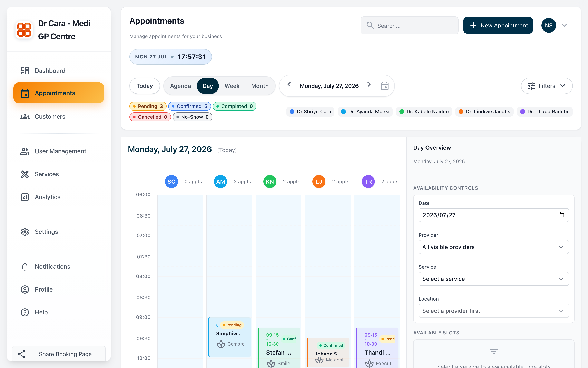The width and height of the screenshot is (588, 368).
Task: Click the Appointments calendar icon in sidebar
Action: coord(25,93)
